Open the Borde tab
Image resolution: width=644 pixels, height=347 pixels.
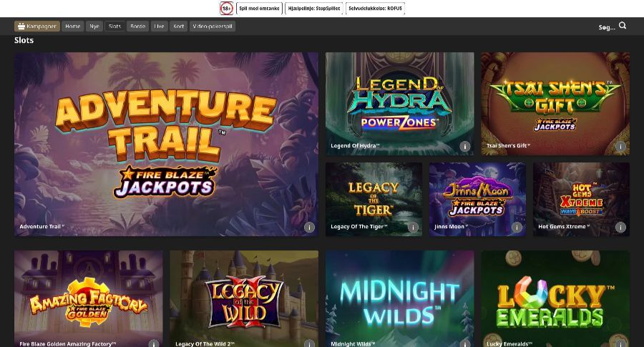tap(137, 26)
